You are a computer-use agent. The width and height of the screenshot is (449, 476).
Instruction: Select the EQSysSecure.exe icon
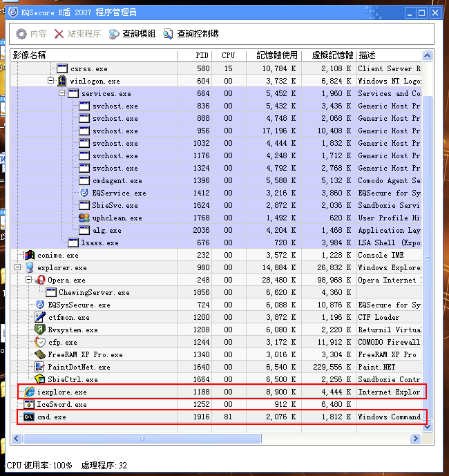[40, 305]
